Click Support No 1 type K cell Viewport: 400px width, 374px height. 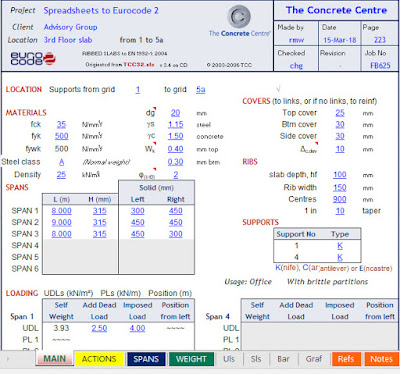click(x=340, y=246)
